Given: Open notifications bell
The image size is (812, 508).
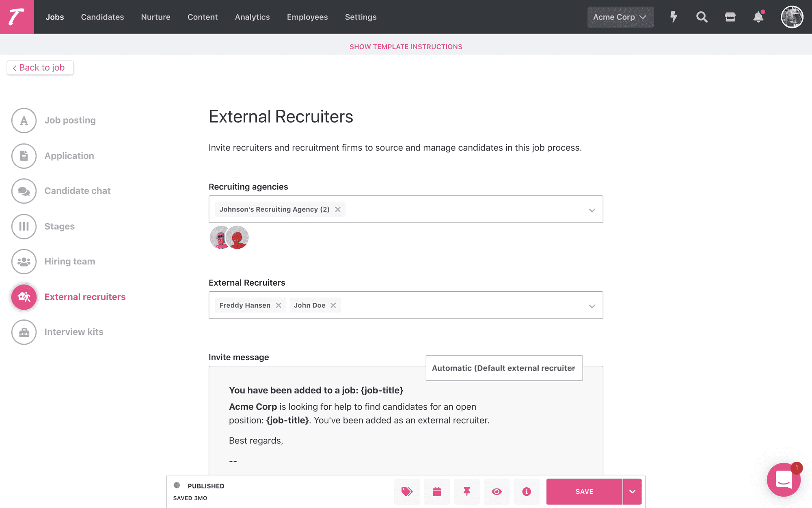Looking at the screenshot, I should (x=758, y=17).
